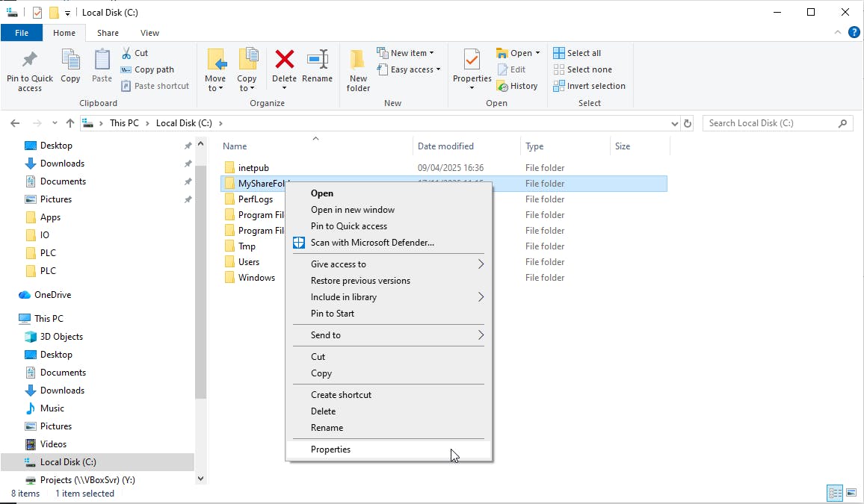Screen dimensions: 864x504
Task: Click Select all in the ribbon
Action: pyautogui.click(x=577, y=53)
